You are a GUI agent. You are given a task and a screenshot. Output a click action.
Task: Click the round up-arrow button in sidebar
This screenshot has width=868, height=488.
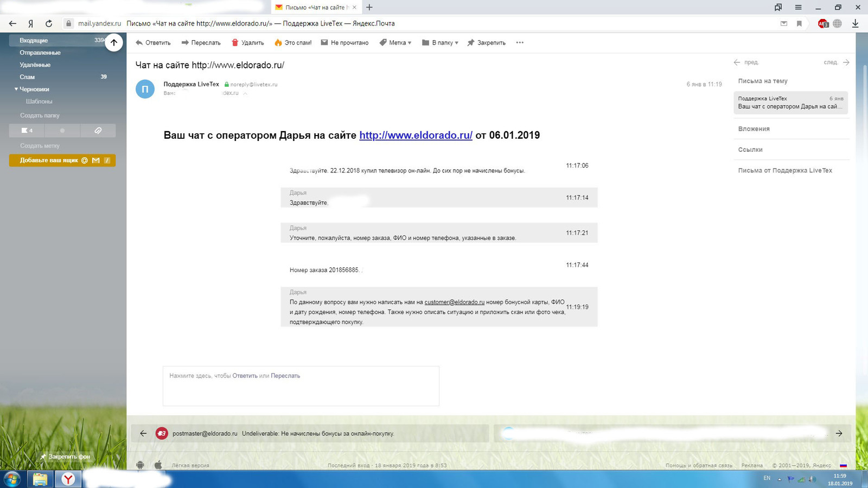[114, 42]
